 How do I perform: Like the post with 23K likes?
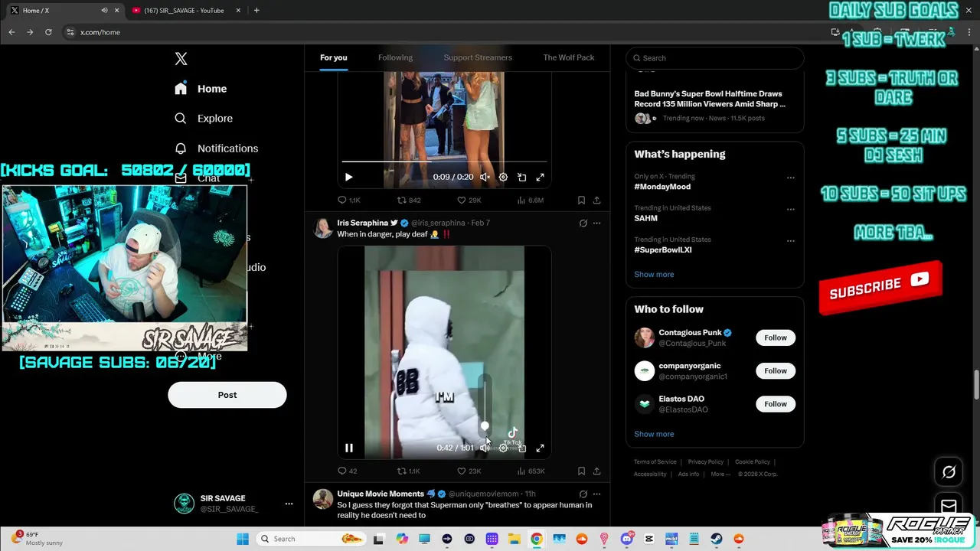(469, 471)
